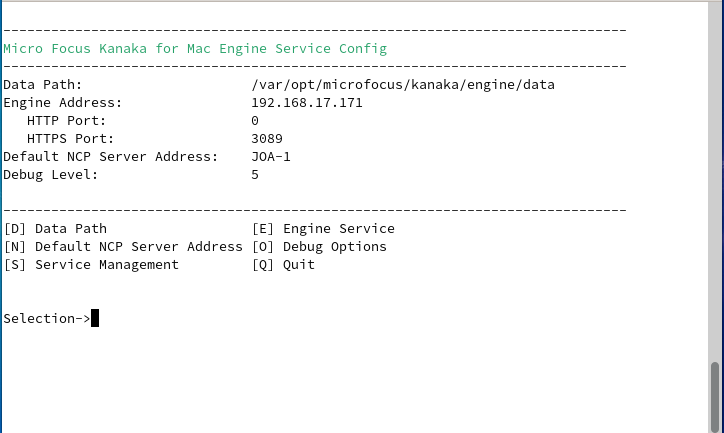This screenshot has height=433, width=724.
Task: Click the Selection prompt cursor block
Action: (x=95, y=319)
